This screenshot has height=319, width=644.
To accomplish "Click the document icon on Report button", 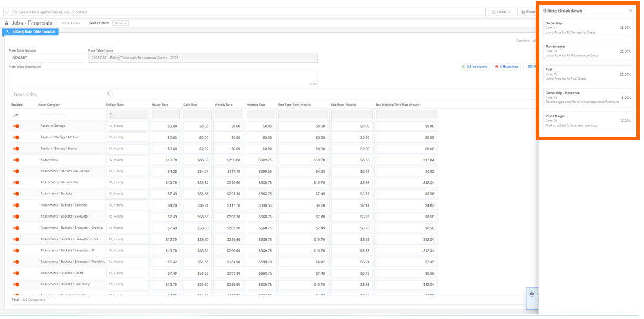I will coord(523,12).
